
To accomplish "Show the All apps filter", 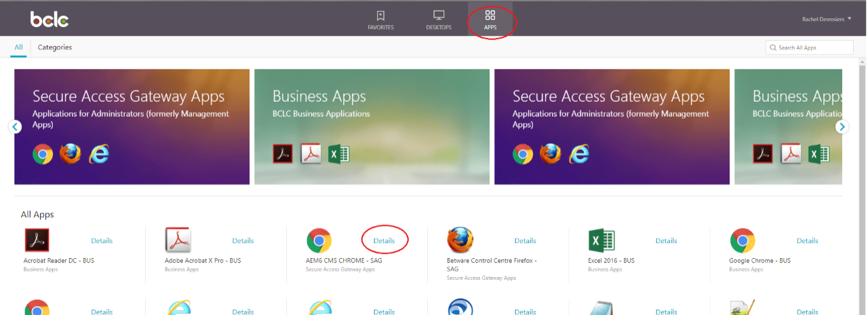I will 19,47.
